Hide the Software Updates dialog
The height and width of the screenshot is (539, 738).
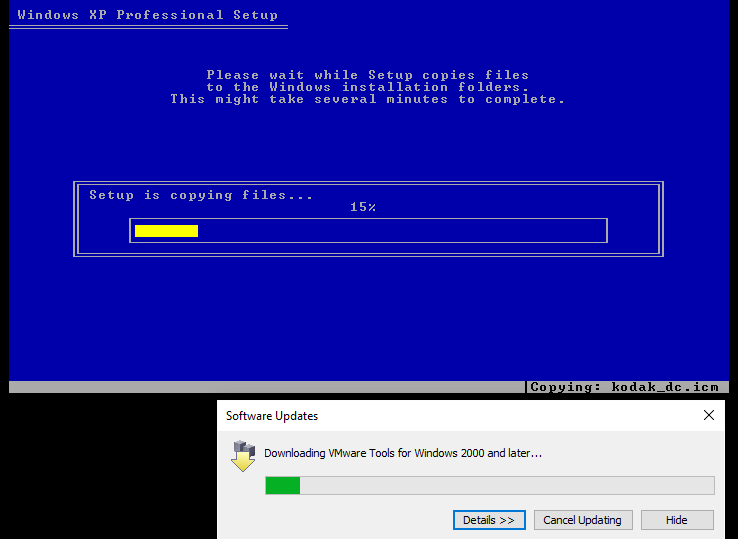tap(677, 520)
